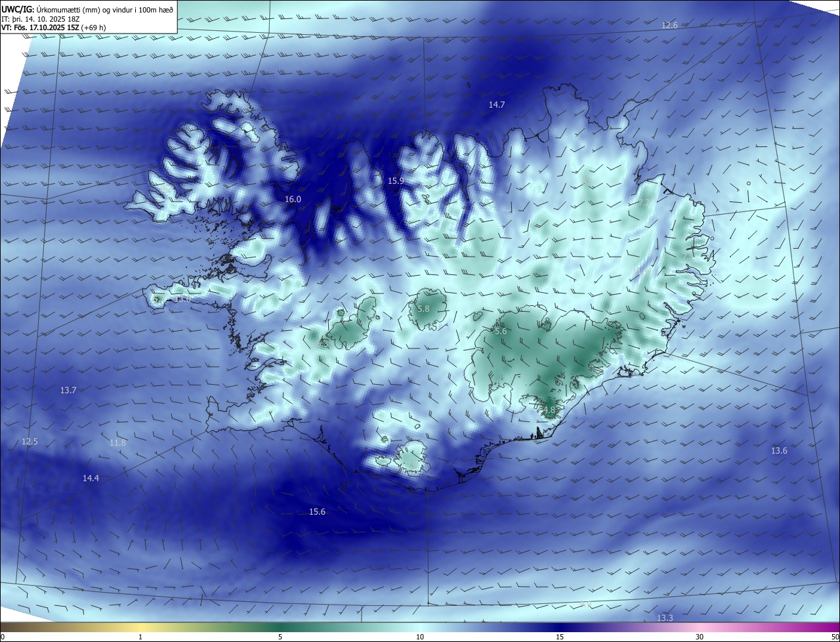The width and height of the screenshot is (840, 642).
Task: Click the 'VT: Fös. 17.10.2025 15Z (+69 h)' line
Action: coord(54,28)
